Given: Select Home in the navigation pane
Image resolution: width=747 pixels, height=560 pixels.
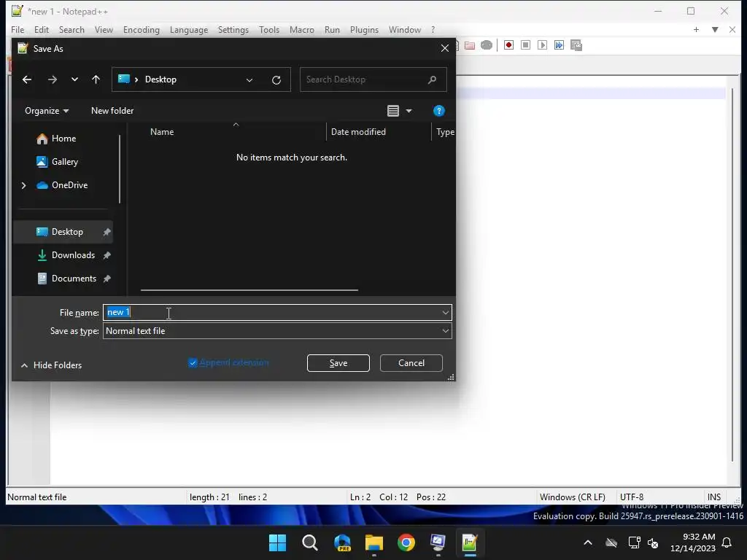Looking at the screenshot, I should tap(64, 139).
